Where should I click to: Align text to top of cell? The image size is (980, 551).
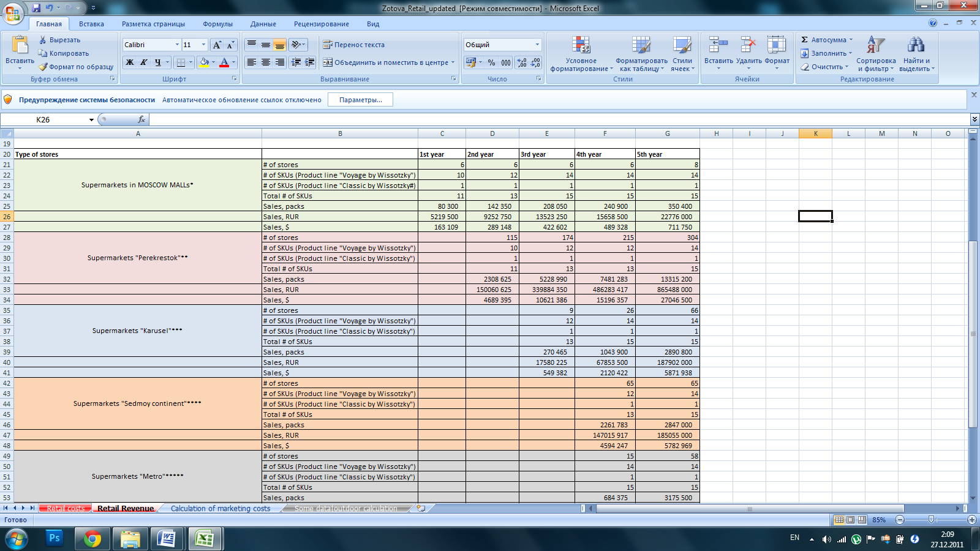point(252,45)
